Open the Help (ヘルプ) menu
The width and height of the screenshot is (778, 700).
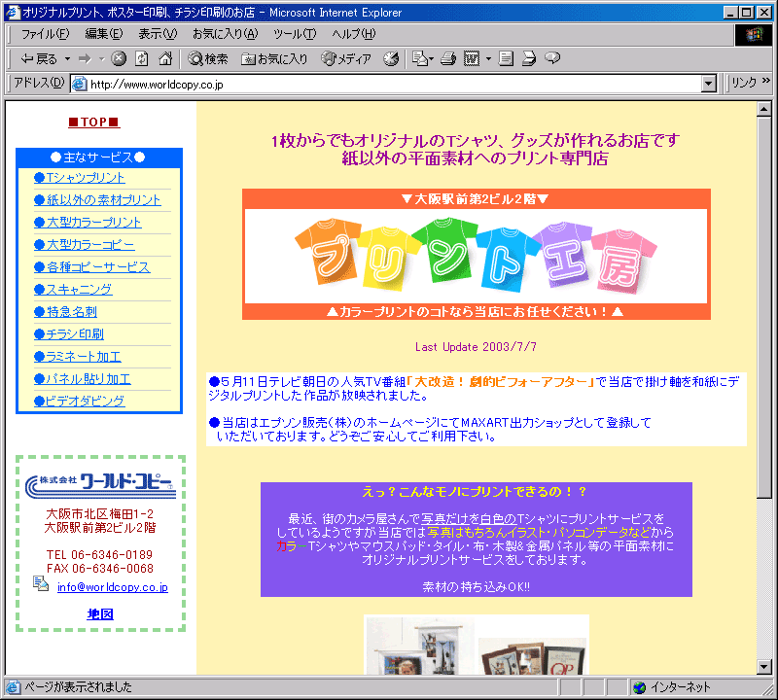pos(354,34)
